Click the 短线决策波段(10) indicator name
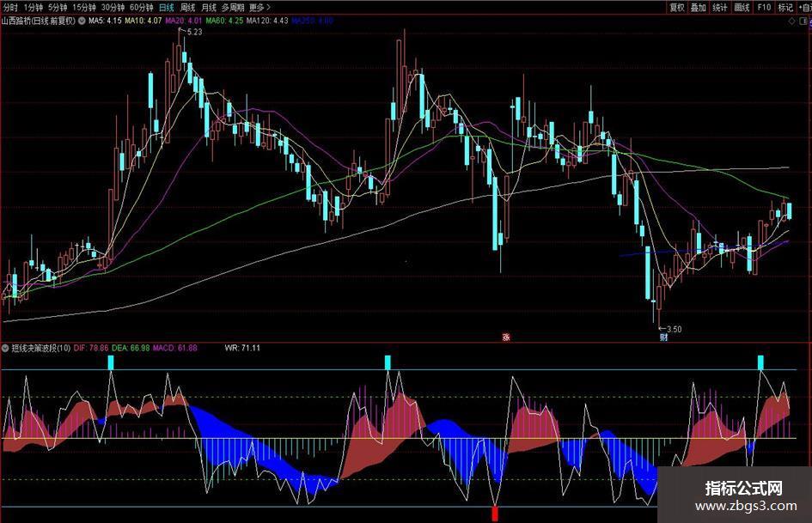The width and height of the screenshot is (812, 523). click(41, 348)
